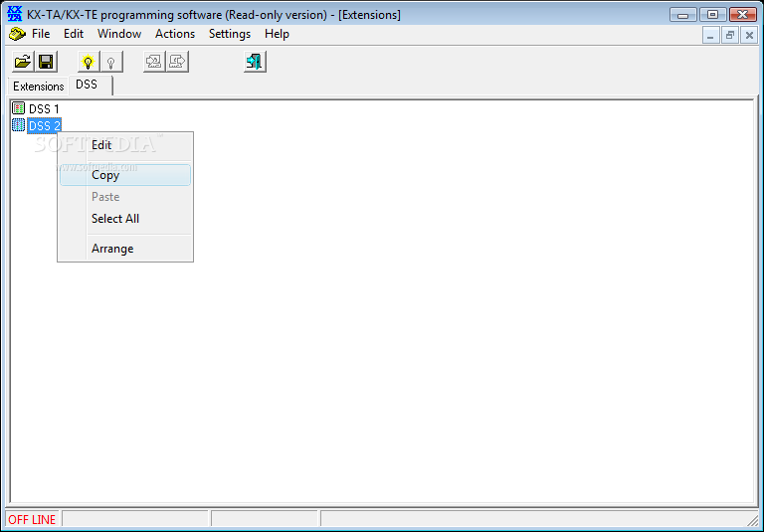
Task: Select the highlighted DSS 2 item label
Action: click(x=44, y=126)
